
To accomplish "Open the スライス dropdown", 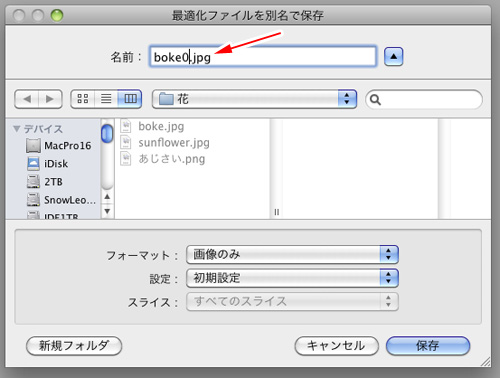I will [292, 302].
